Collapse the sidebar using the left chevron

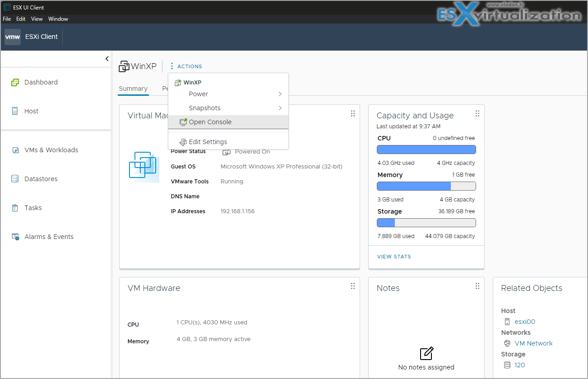pos(107,58)
